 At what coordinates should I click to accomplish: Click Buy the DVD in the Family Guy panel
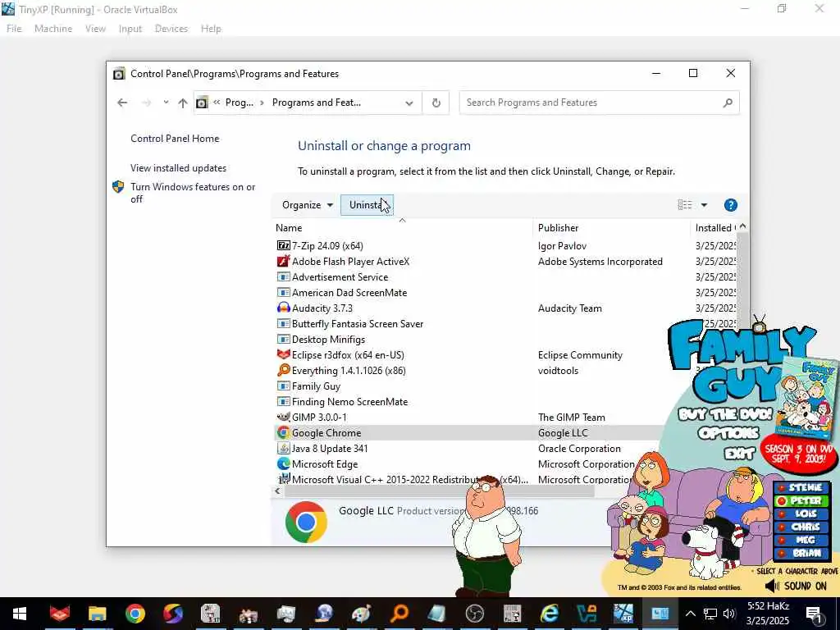[725, 414]
